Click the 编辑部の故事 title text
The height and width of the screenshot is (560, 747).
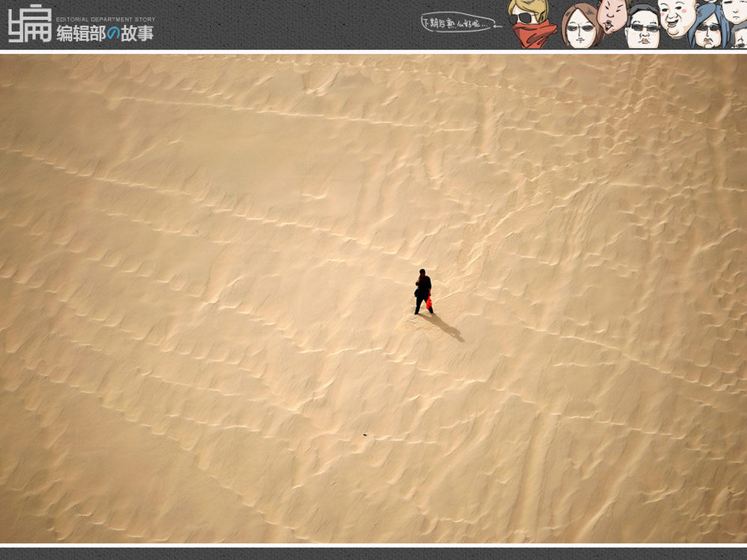(x=105, y=34)
